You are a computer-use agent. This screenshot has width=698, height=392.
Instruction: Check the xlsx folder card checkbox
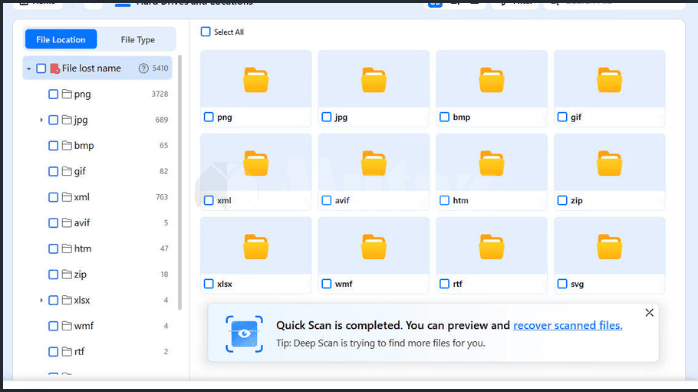click(209, 284)
